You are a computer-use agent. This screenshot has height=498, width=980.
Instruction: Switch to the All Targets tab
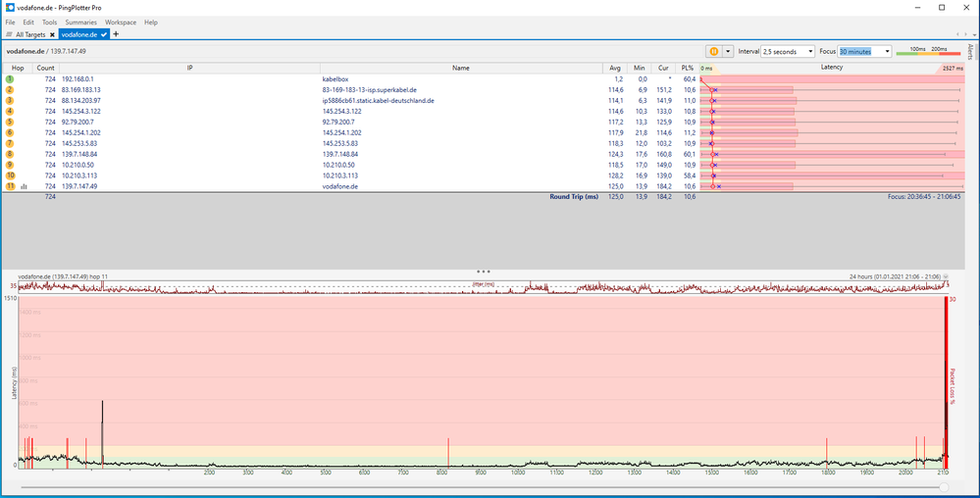[x=30, y=34]
